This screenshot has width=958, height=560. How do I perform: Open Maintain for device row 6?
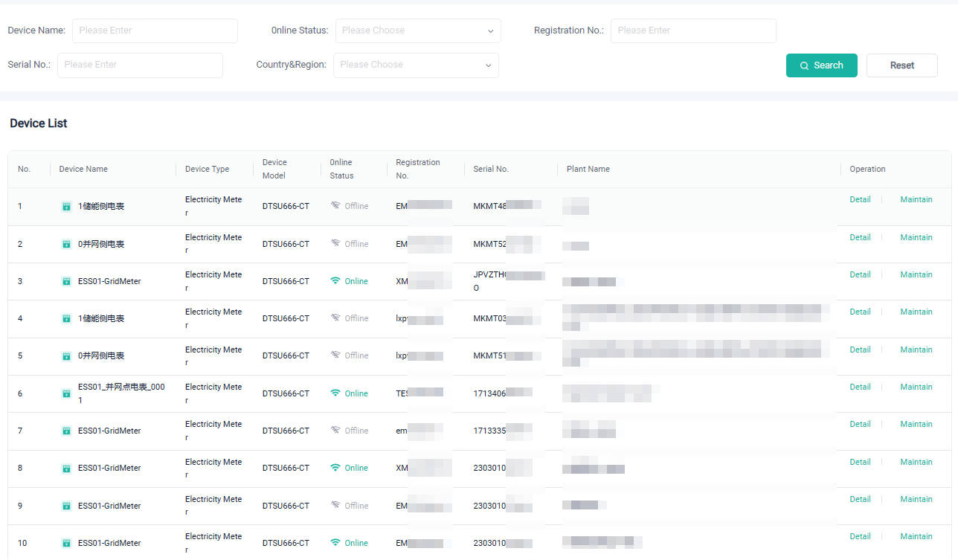(916, 387)
